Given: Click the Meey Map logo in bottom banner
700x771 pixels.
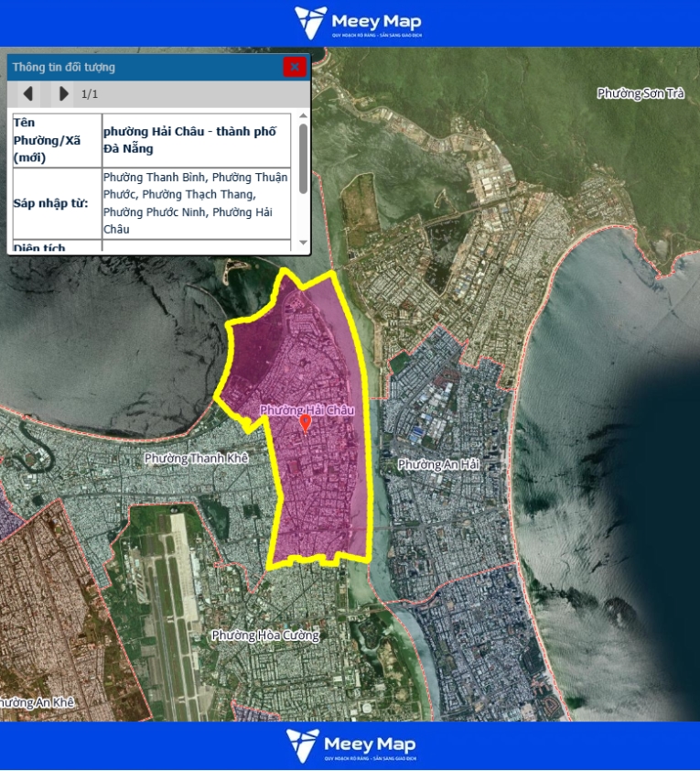Looking at the screenshot, I should [350, 745].
